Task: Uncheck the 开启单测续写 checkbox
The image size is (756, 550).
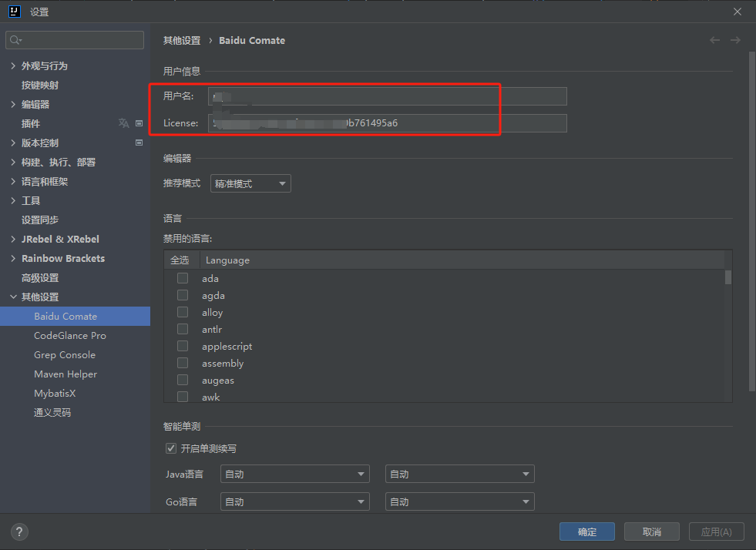Action: click(x=171, y=448)
